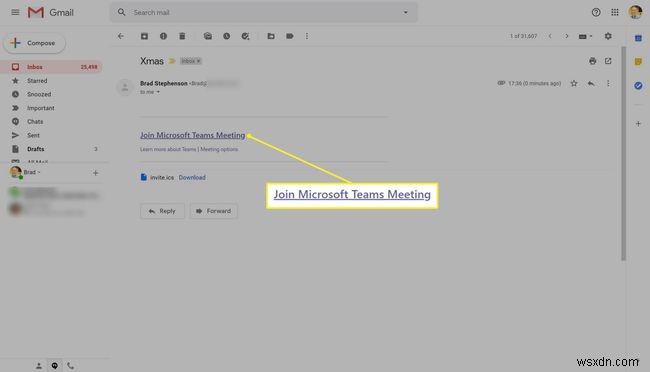Open the Labels icon
Screen dimensions: 650x372
tap(290, 36)
